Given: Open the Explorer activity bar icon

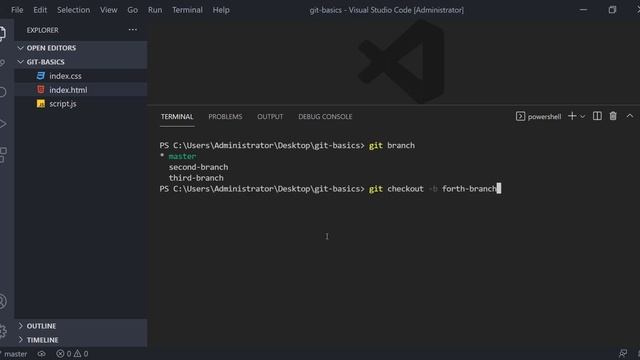Looking at the screenshot, I should click(x=2, y=33).
